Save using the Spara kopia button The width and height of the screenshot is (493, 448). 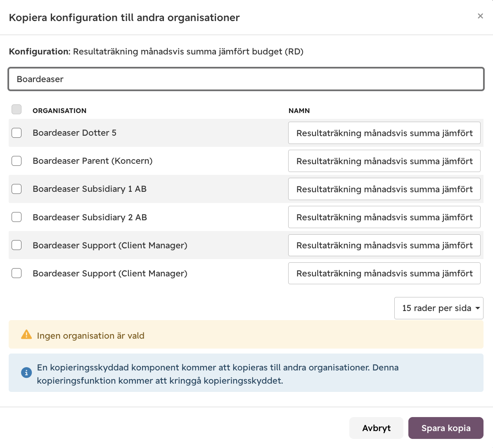[x=446, y=428]
